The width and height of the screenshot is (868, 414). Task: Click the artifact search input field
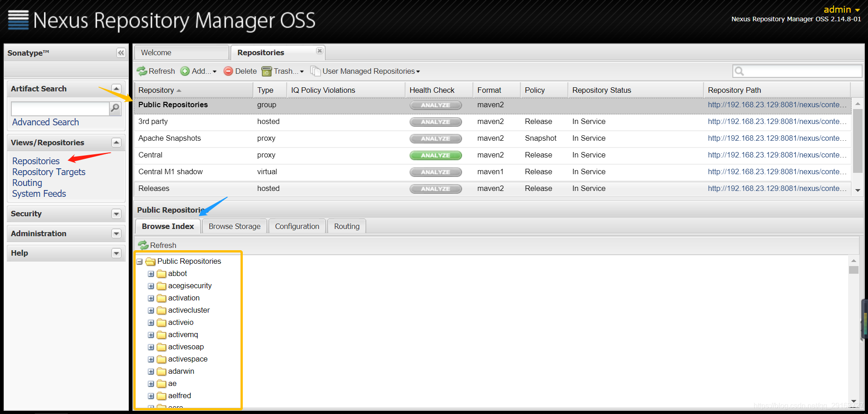point(60,109)
